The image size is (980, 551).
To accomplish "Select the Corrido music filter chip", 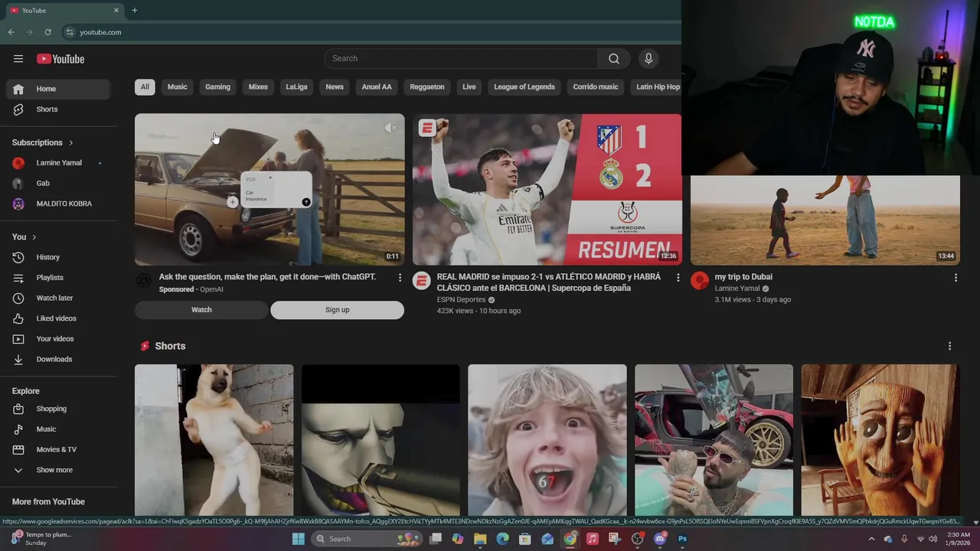I will 596,86.
